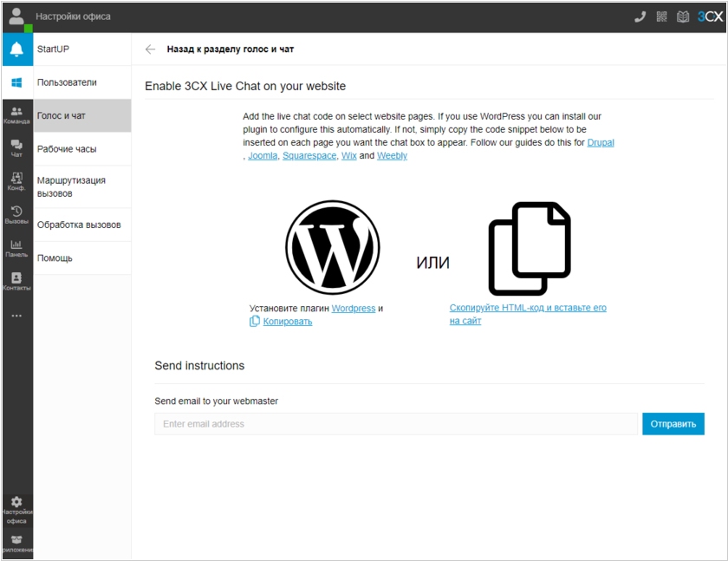Viewport: 728px width, 561px height.
Task: Click the 3CX logo
Action: (711, 17)
